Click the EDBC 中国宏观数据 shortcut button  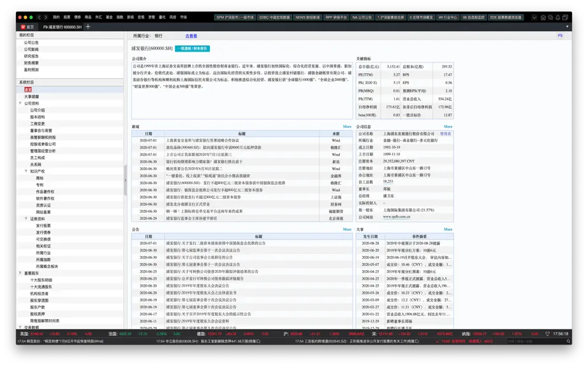pyautogui.click(x=275, y=17)
